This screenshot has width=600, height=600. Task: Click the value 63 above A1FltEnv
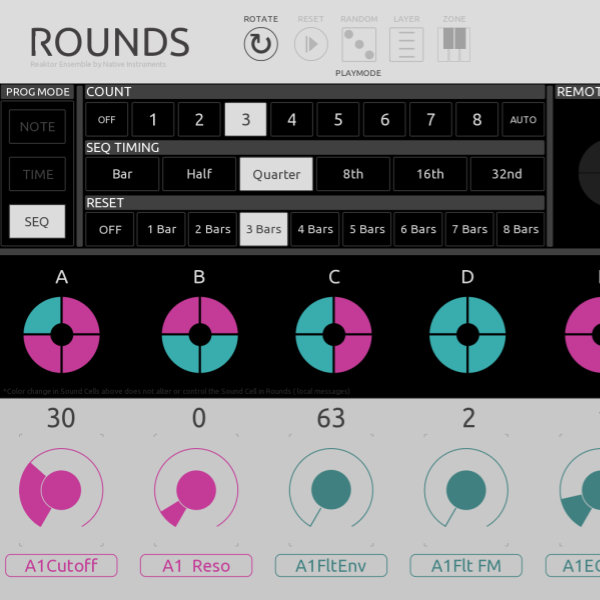pyautogui.click(x=331, y=418)
